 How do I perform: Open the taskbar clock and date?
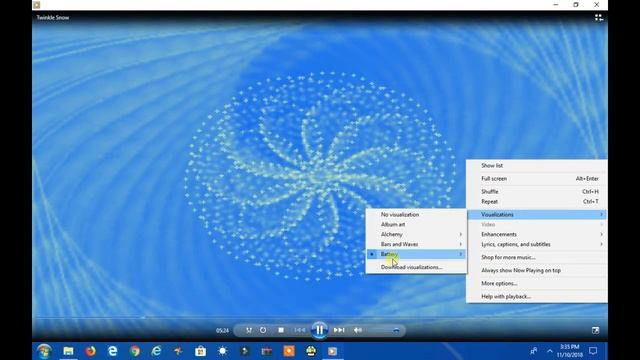[570, 351]
